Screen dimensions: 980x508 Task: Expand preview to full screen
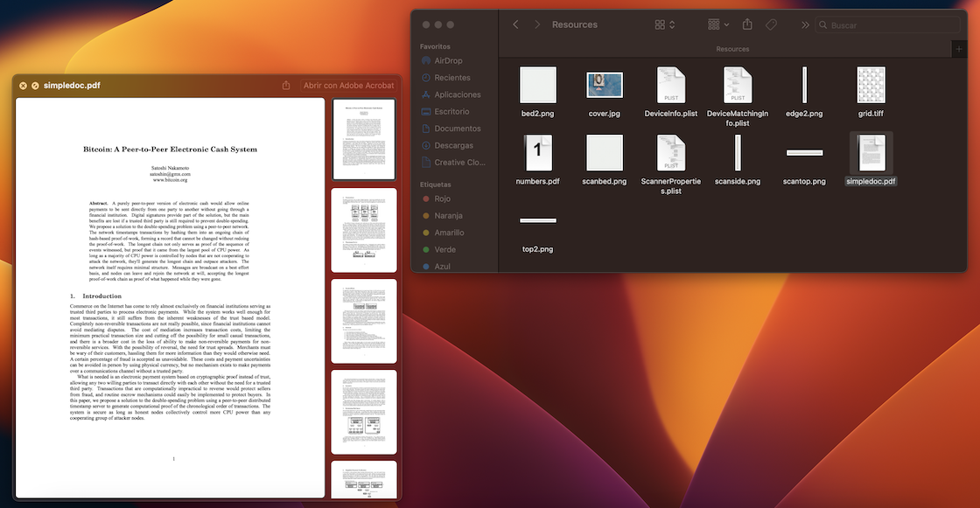(x=35, y=86)
